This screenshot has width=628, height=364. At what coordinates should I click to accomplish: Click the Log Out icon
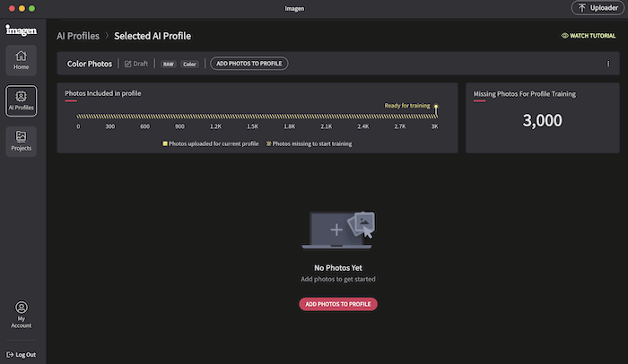click(x=10, y=355)
